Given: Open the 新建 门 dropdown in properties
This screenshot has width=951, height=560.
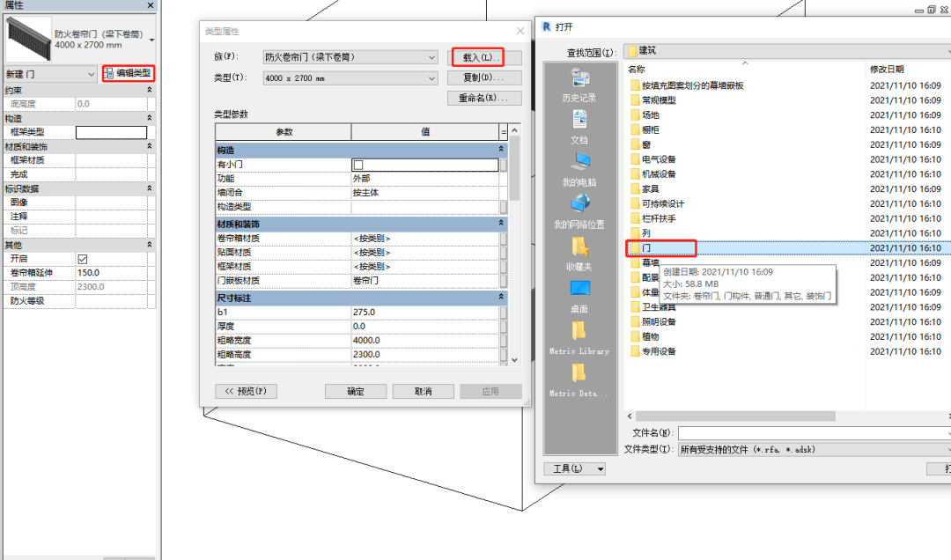Looking at the screenshot, I should click(x=50, y=74).
